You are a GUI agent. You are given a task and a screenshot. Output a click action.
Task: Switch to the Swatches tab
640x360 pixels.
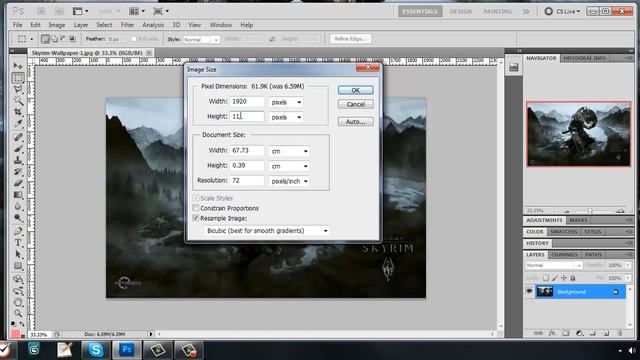tap(564, 231)
